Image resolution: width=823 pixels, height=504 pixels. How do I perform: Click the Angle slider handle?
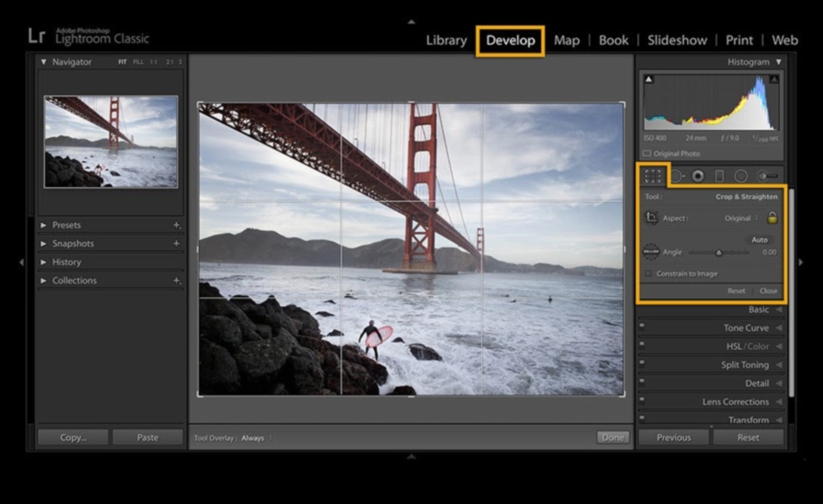point(719,253)
